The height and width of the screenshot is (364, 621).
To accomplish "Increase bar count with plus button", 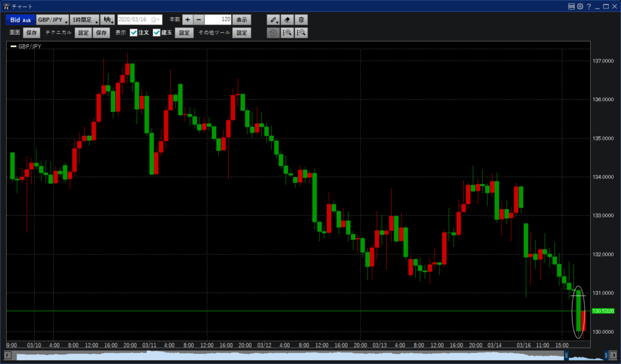I will [x=187, y=20].
